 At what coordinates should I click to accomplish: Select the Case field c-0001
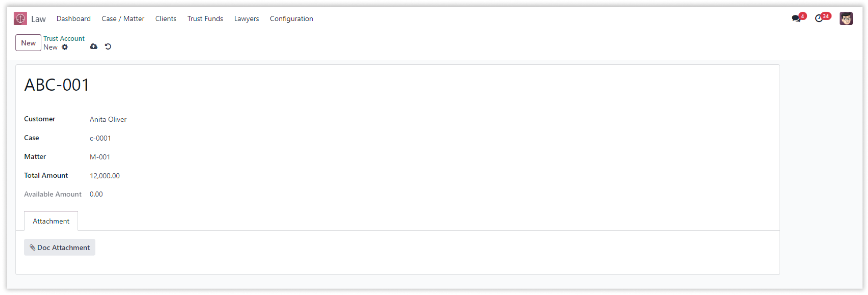click(100, 138)
